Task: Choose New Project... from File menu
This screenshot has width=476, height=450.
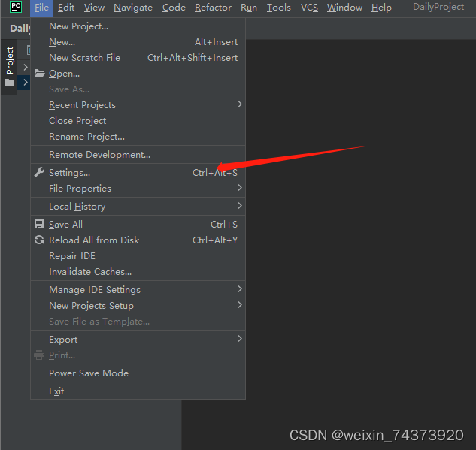Action: (x=138, y=26)
